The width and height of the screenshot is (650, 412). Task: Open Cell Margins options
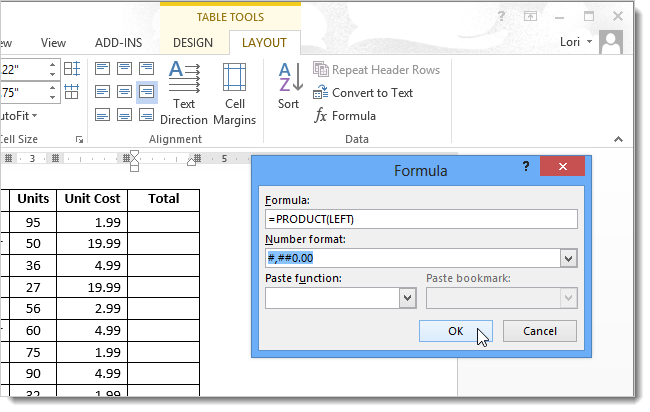tap(235, 93)
